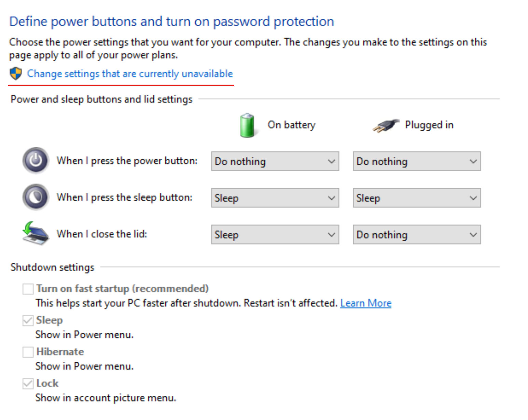Open the Learn More link
The image size is (528, 420).
pos(365,303)
